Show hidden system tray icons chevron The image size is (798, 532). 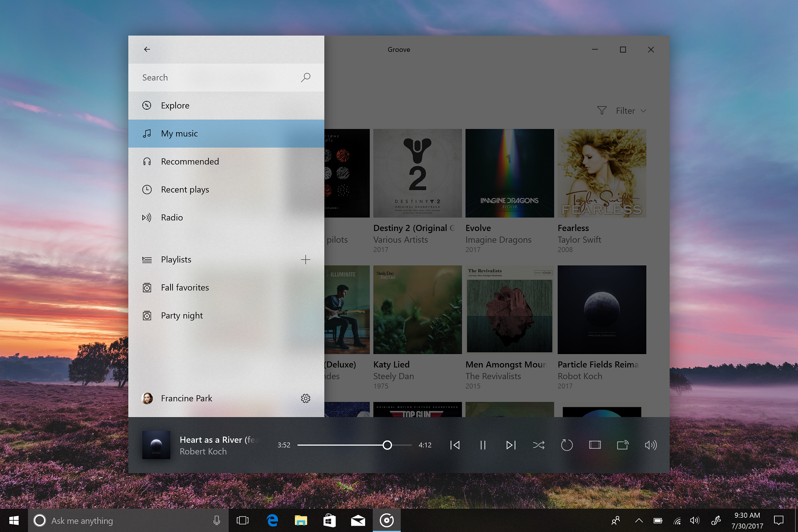point(638,520)
